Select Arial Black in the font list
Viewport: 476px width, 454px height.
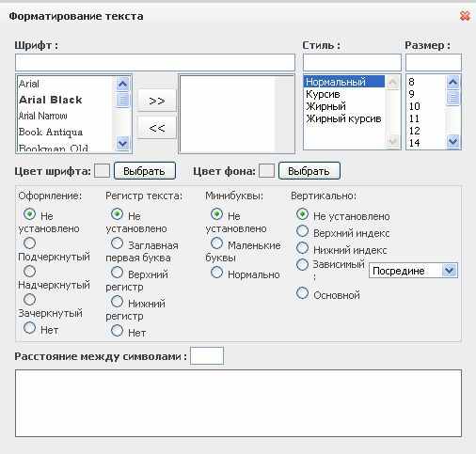51,100
